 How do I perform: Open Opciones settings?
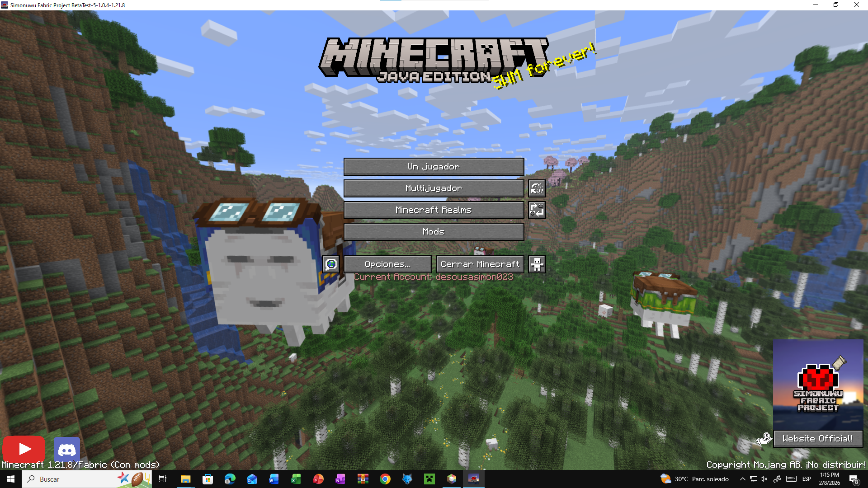[x=388, y=264]
